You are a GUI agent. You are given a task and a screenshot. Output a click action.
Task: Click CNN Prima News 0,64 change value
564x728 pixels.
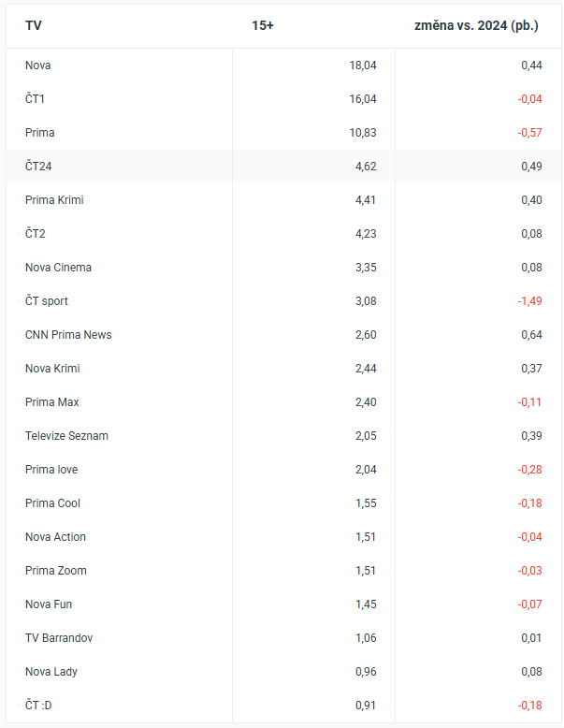point(531,335)
